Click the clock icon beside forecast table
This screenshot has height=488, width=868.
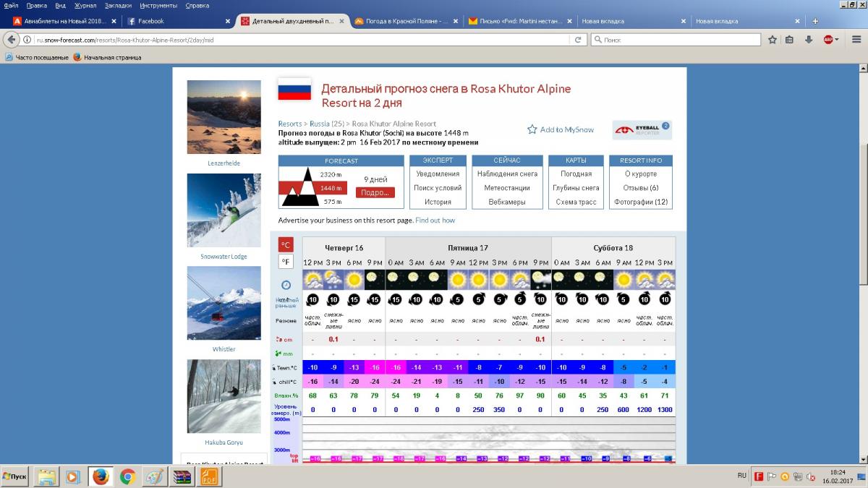tap(286, 285)
